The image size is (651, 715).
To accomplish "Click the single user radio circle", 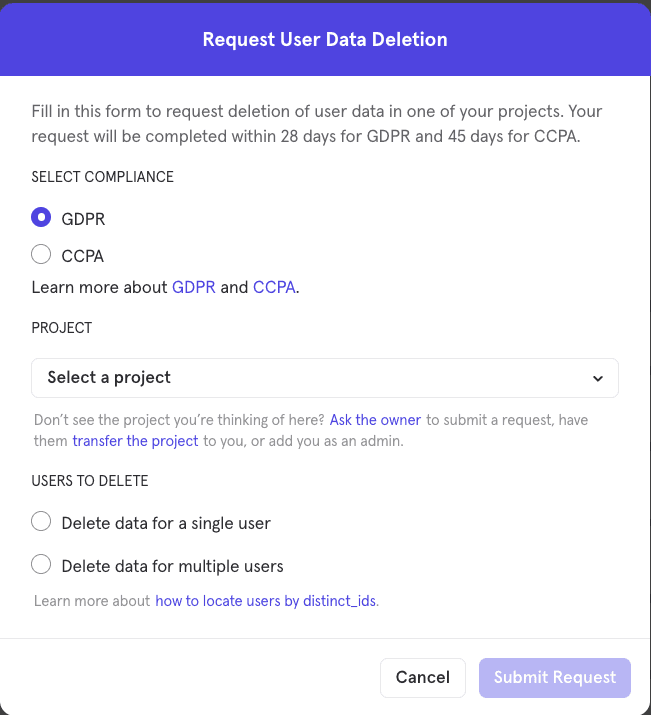I will point(41,522).
